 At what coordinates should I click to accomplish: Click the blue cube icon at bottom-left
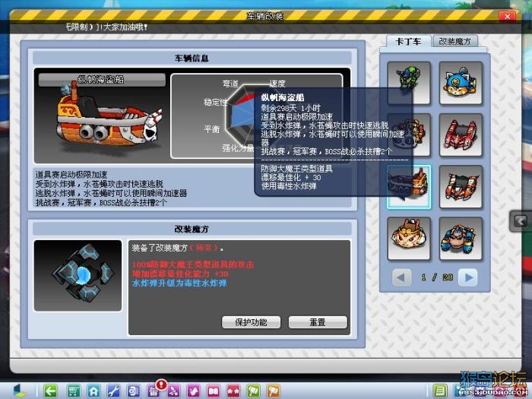coord(20,391)
